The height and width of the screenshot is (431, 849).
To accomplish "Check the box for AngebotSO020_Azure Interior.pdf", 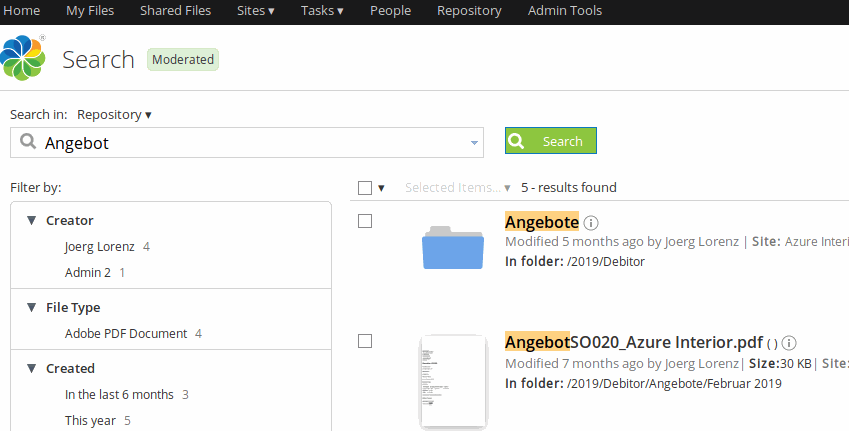I will [365, 341].
